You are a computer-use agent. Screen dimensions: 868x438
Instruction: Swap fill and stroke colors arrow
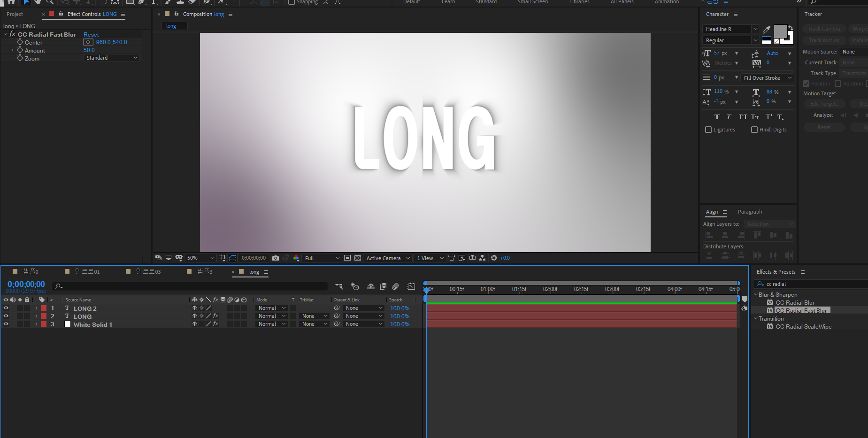(791, 28)
